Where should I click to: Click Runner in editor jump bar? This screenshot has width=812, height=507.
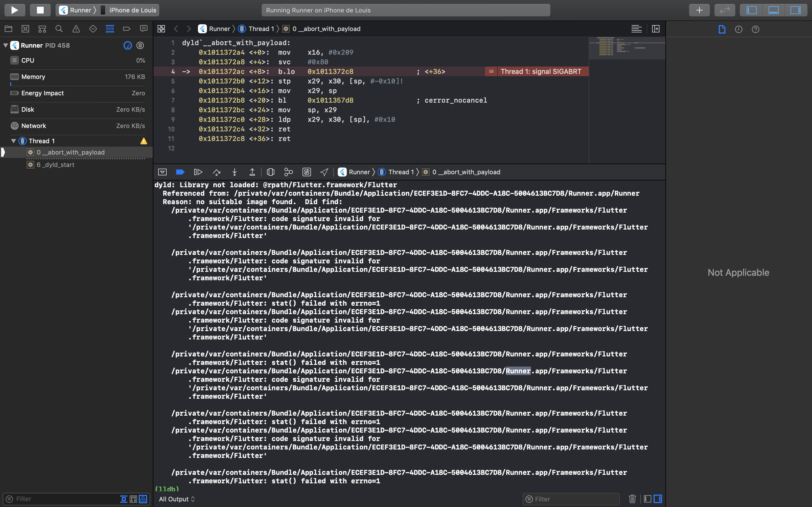(x=214, y=29)
